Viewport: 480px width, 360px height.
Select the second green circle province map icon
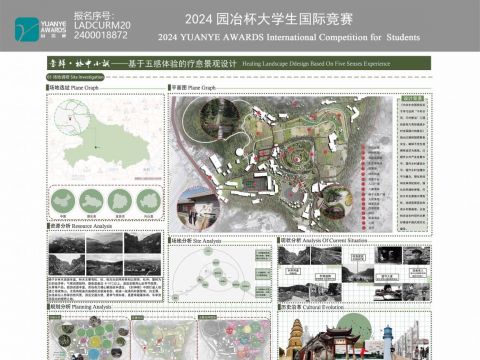point(91,200)
